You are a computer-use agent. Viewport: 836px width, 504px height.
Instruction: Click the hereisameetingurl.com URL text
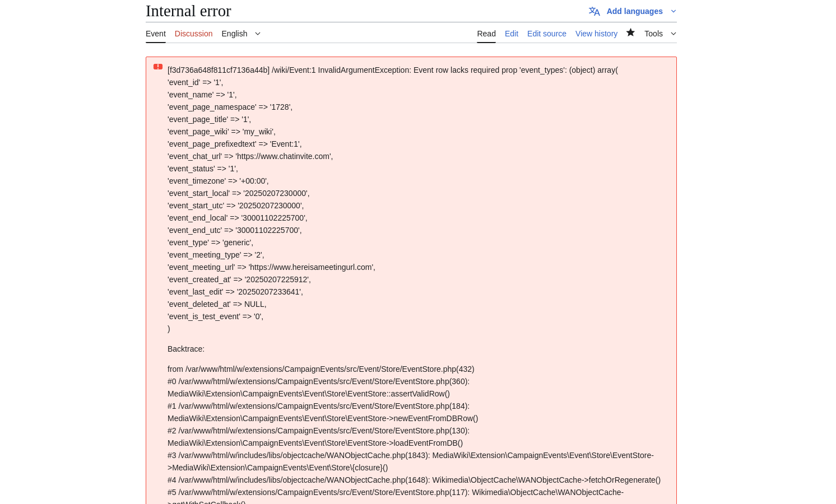pyautogui.click(x=312, y=267)
